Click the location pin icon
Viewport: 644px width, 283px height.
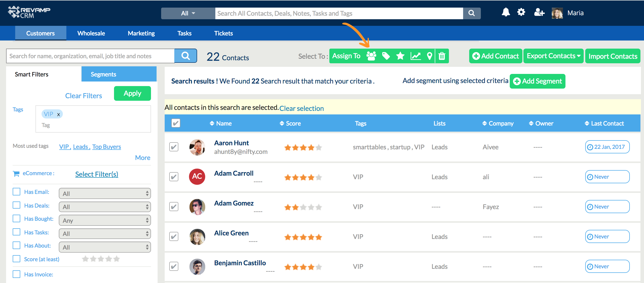pos(429,56)
